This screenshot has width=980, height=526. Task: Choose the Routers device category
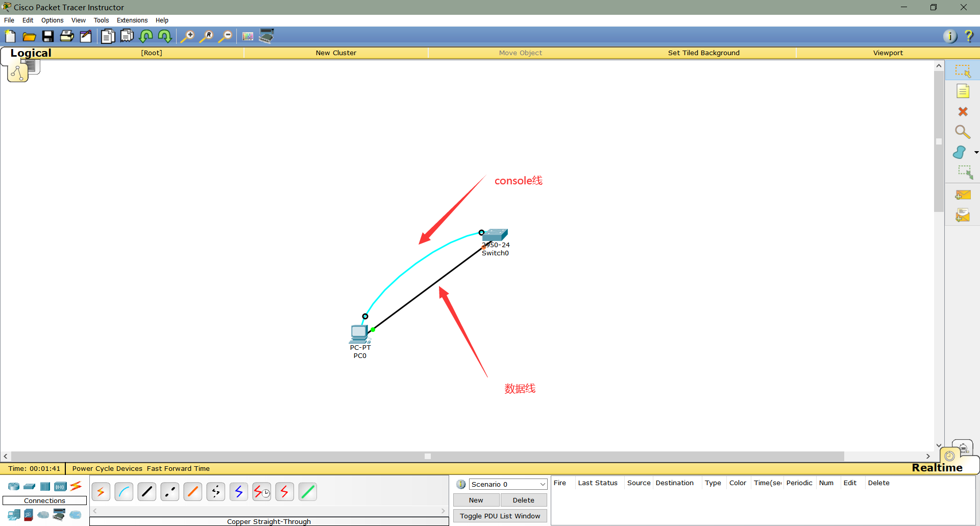(x=14, y=486)
